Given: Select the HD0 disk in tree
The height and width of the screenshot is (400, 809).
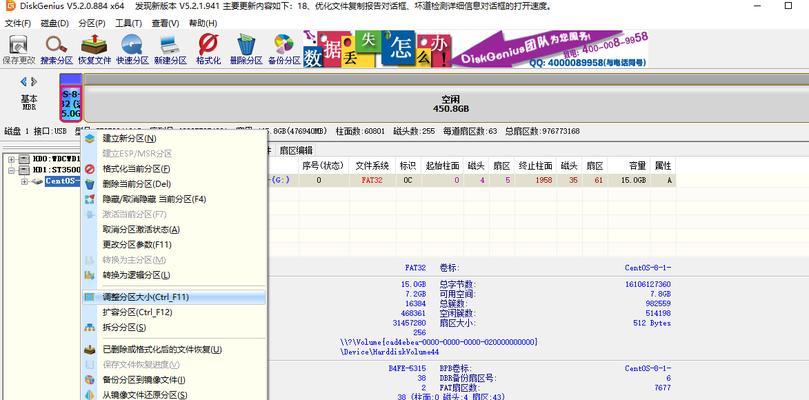Looking at the screenshot, I should tap(57, 158).
